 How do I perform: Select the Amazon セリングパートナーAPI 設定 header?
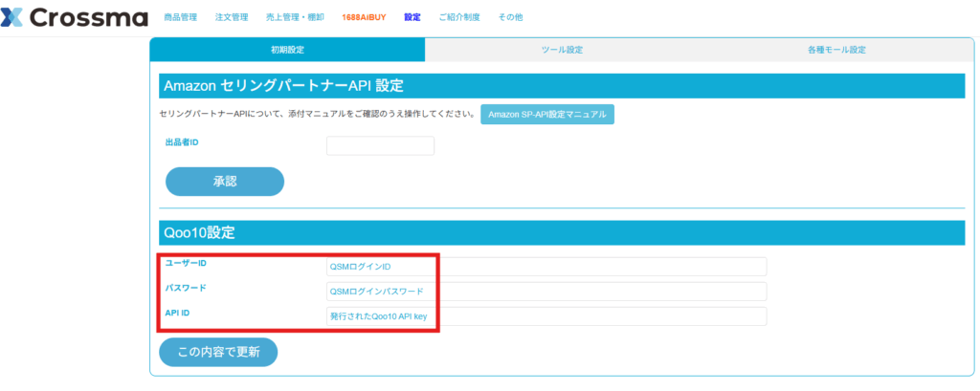click(x=563, y=86)
